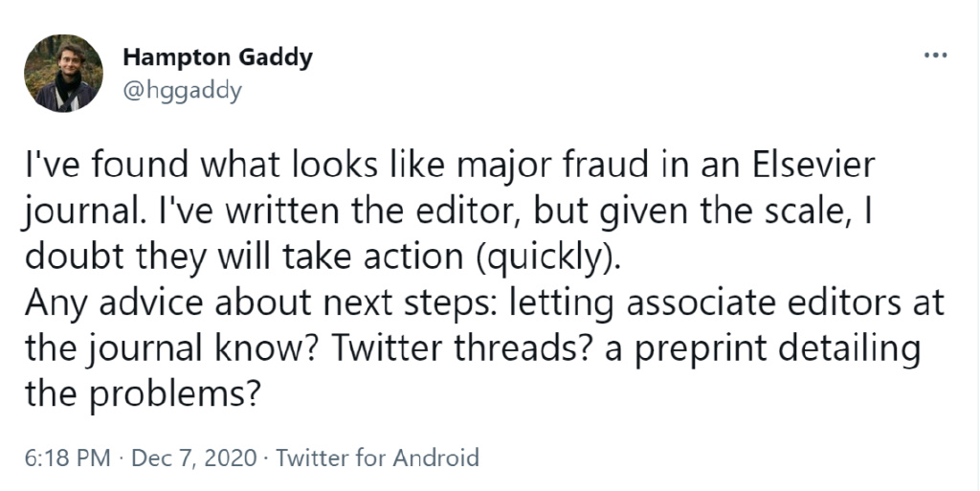Click the last line "the problems?"
Viewport: 980px width, 491px height.
143,393
